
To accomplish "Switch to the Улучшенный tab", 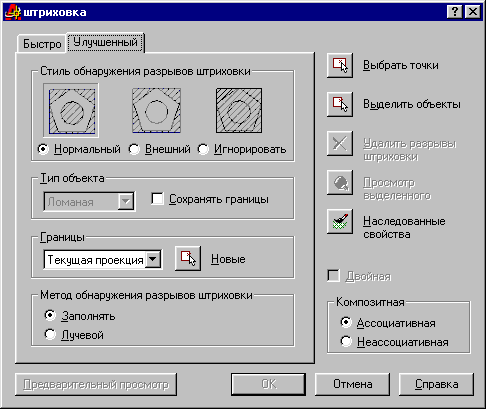I will [105, 42].
